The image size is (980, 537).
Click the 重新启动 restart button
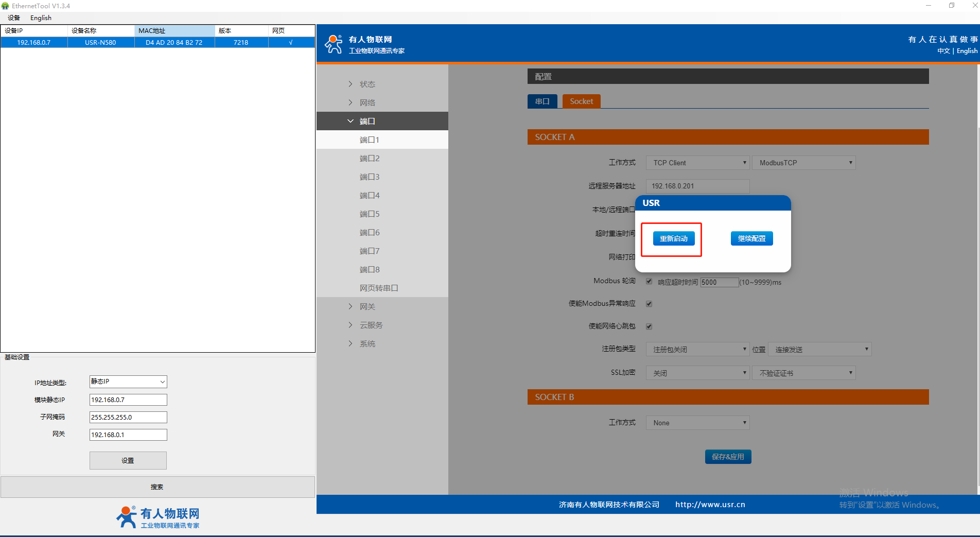pos(673,238)
